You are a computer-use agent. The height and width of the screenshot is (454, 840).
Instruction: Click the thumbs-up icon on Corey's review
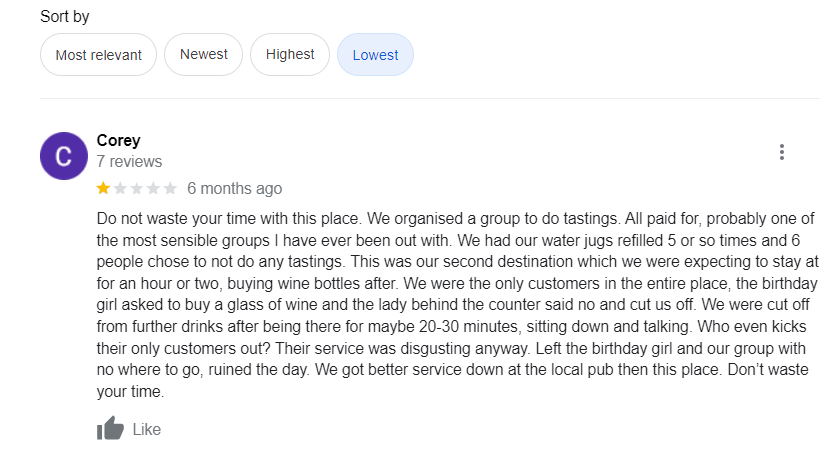(110, 429)
